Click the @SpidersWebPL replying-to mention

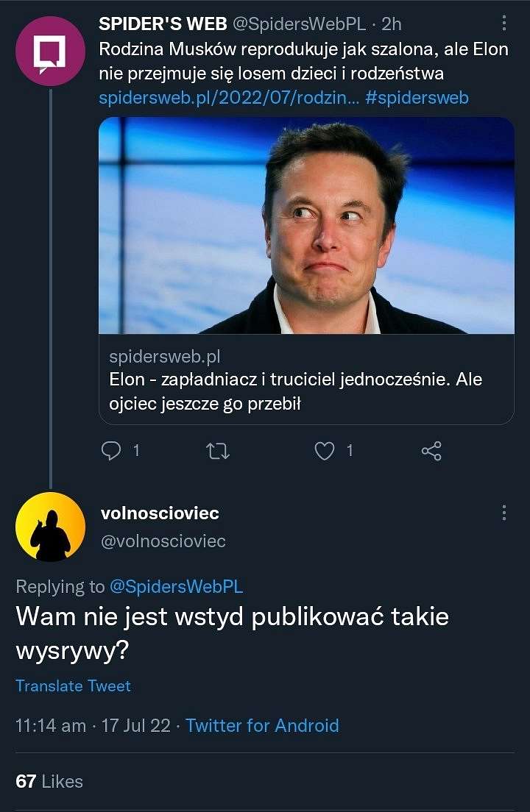176,586
